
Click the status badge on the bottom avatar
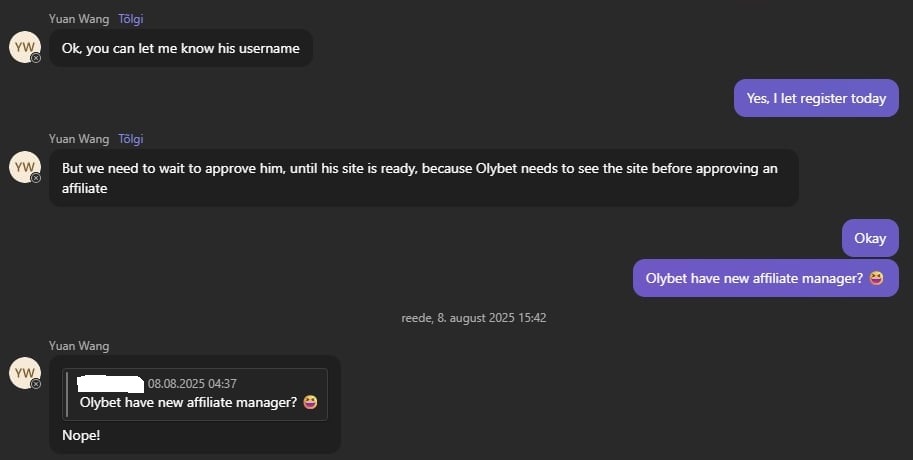pos(36,384)
